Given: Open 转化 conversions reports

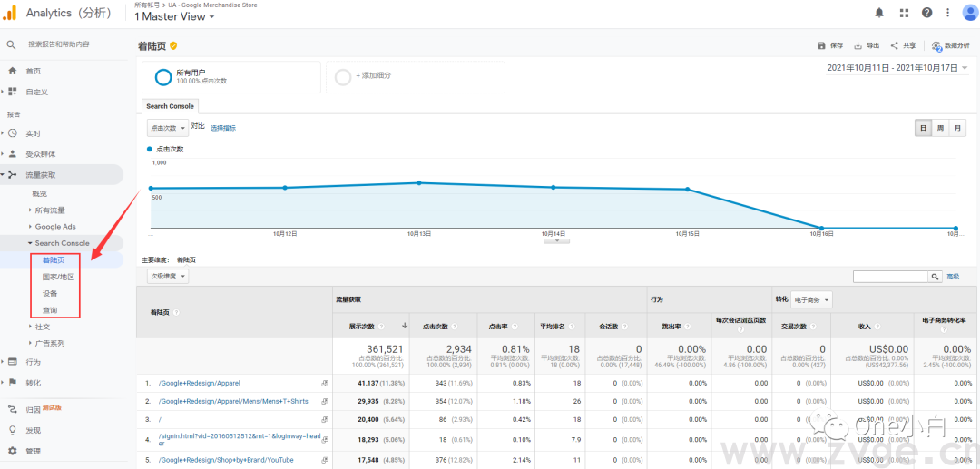Looking at the screenshot, I should 34,383.
